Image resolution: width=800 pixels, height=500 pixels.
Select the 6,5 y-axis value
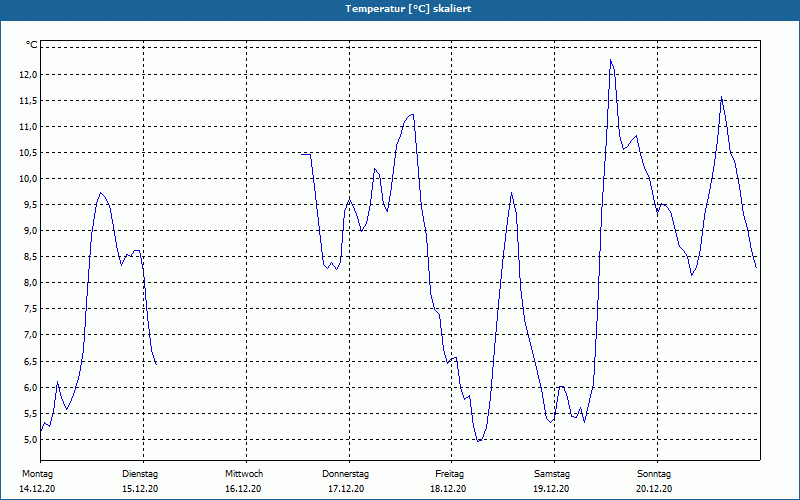[30, 361]
